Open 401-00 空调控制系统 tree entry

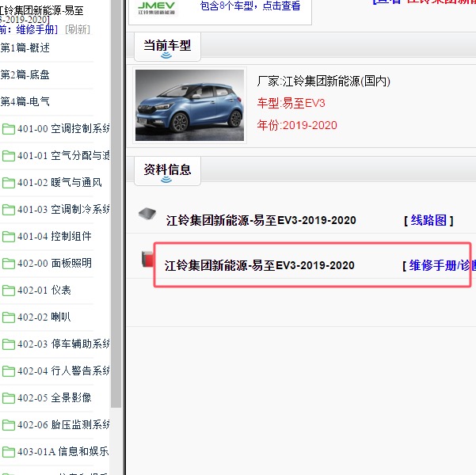tap(63, 129)
